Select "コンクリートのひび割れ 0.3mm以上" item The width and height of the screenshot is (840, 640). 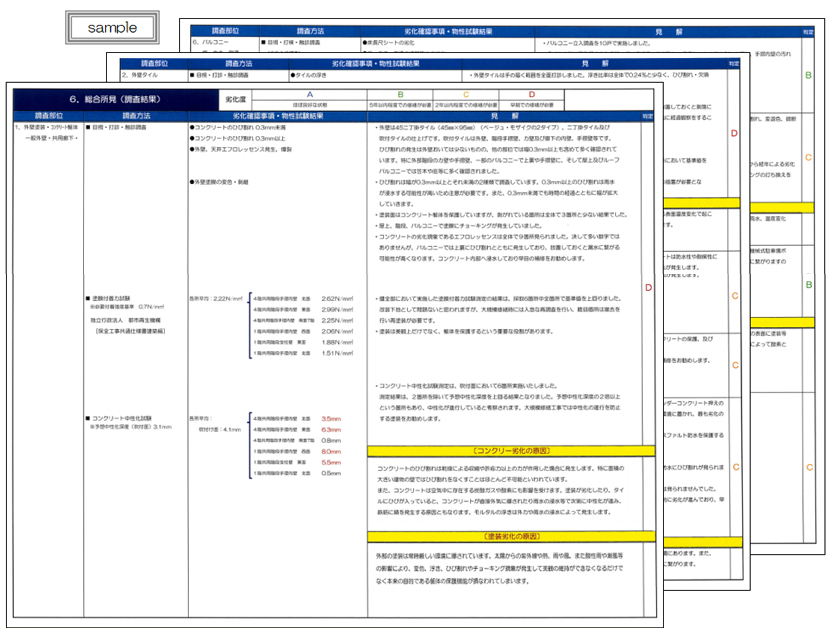238,138
